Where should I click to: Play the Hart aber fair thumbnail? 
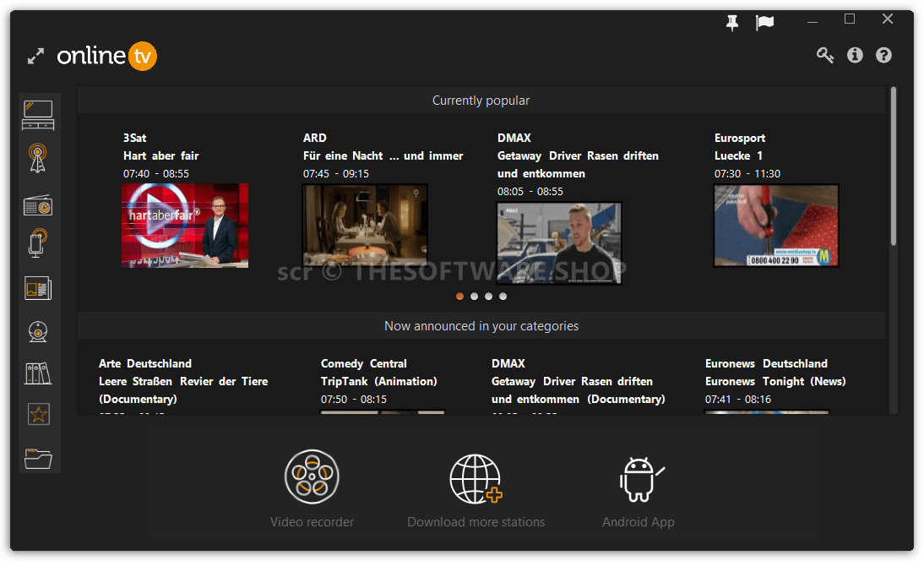pyautogui.click(x=185, y=226)
